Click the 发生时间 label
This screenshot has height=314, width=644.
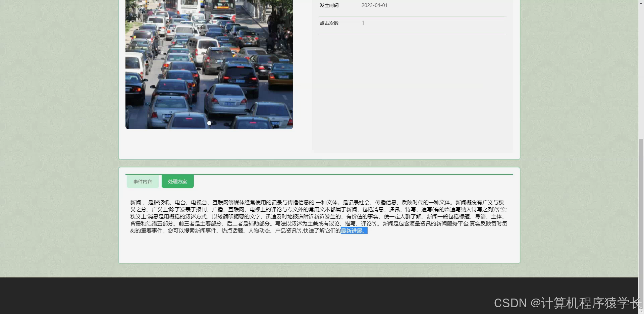point(329,5)
